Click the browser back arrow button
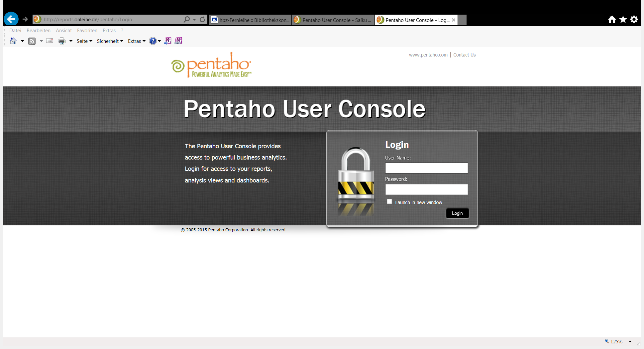644x349 pixels. [x=11, y=19]
